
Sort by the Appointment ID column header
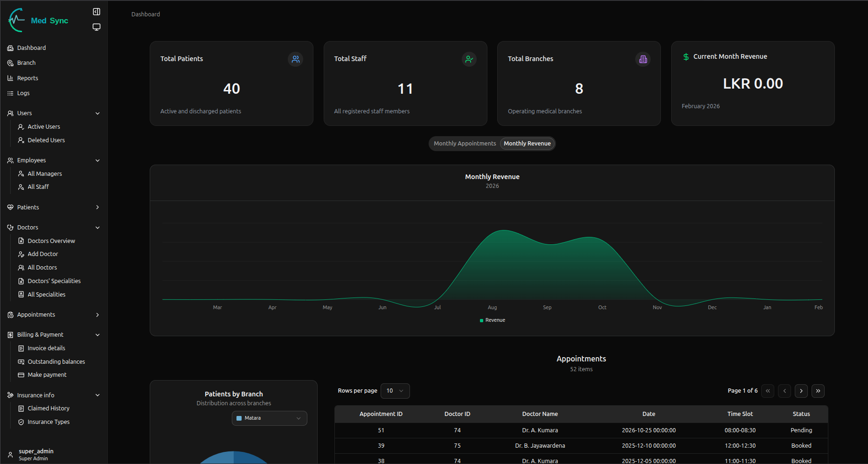381,414
